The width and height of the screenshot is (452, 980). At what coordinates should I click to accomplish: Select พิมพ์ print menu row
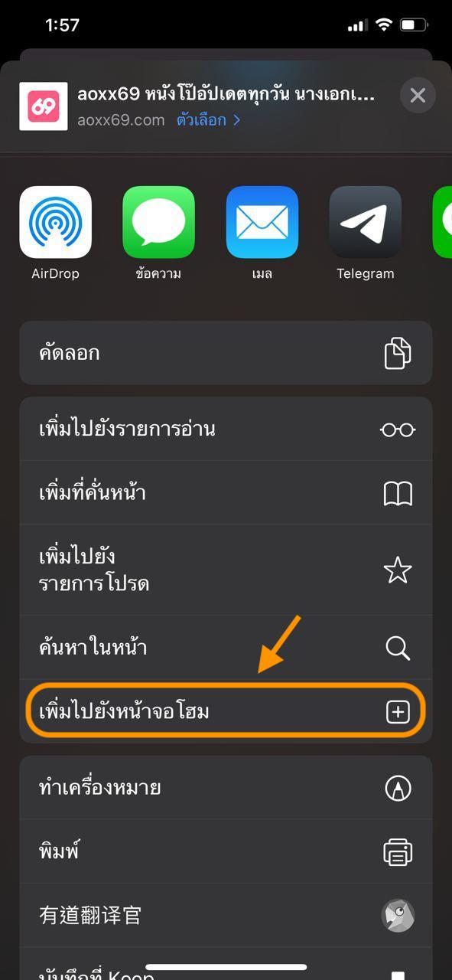click(x=226, y=851)
